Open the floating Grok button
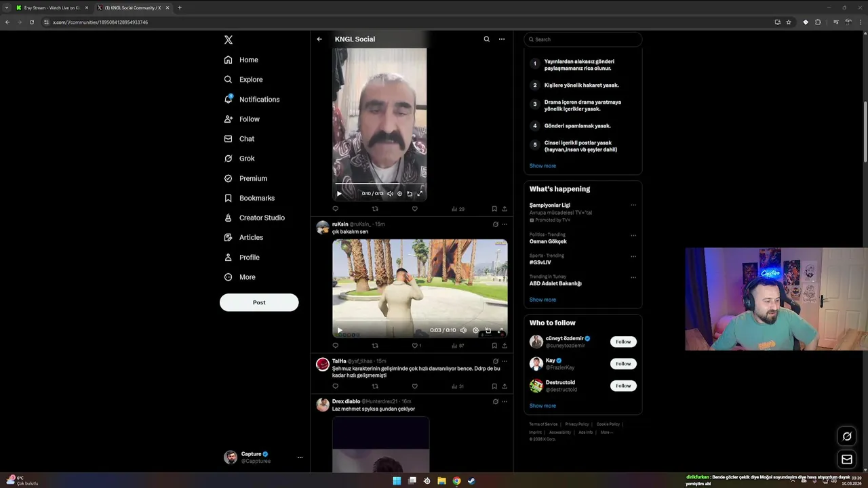Screen dimensions: 868x488 847,436
